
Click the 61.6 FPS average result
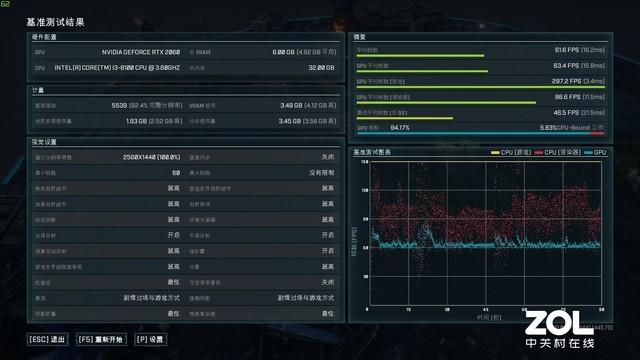tap(567, 50)
